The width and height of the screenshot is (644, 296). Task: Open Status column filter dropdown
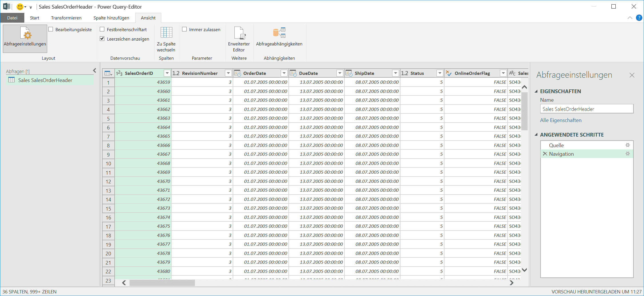(440, 73)
